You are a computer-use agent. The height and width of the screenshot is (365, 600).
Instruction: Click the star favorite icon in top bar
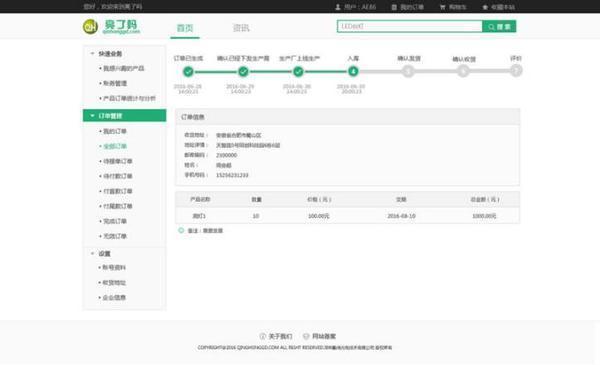[485, 7]
